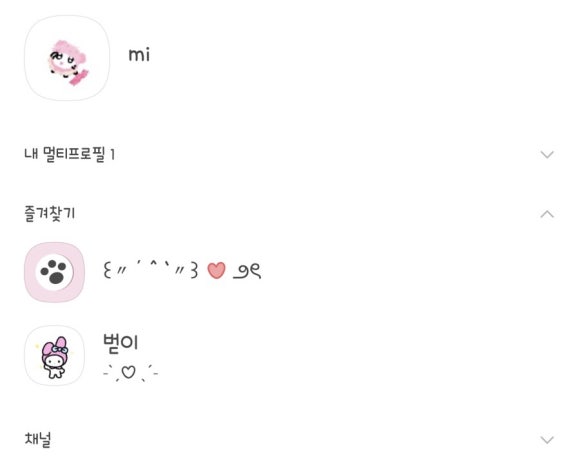
Task: Open the paw print avatar in favorites
Action: 54,272
